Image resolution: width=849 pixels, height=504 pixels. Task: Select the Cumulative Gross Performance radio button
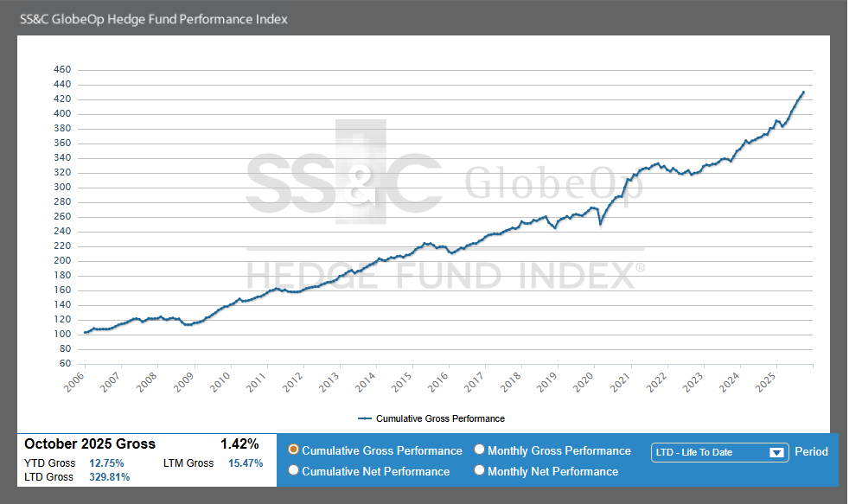coord(294,450)
